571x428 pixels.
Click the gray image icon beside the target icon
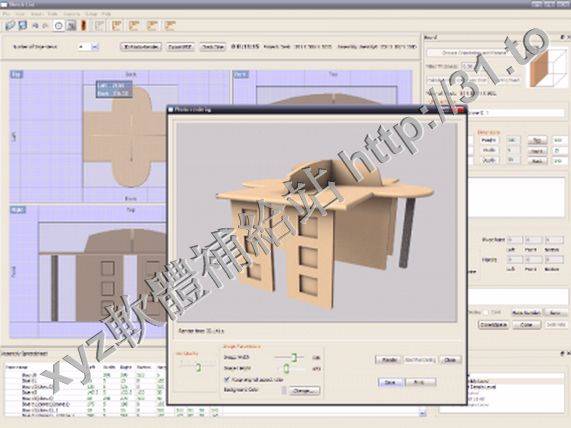71,25
